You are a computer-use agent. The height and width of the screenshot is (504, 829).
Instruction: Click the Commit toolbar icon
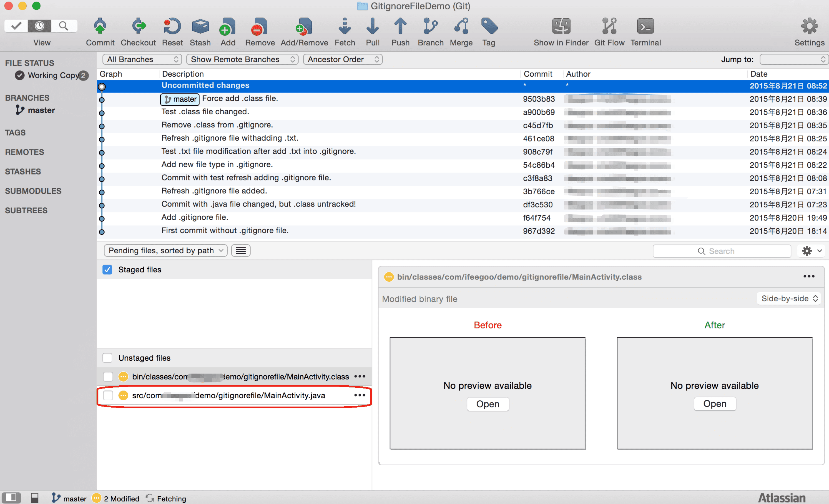100,26
